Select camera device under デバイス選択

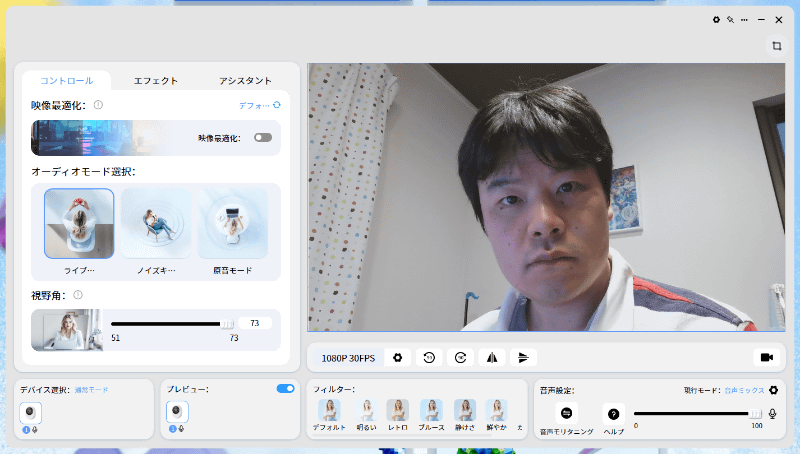click(x=31, y=412)
